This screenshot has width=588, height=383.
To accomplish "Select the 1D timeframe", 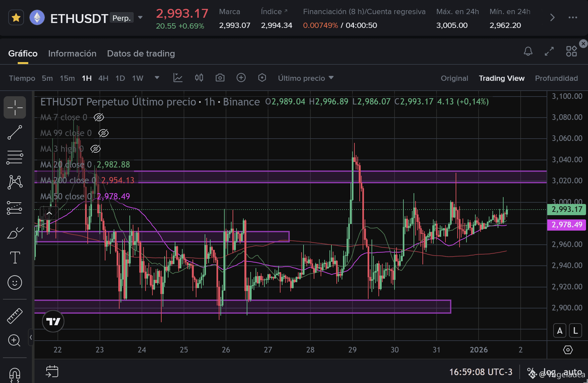I will coord(120,78).
